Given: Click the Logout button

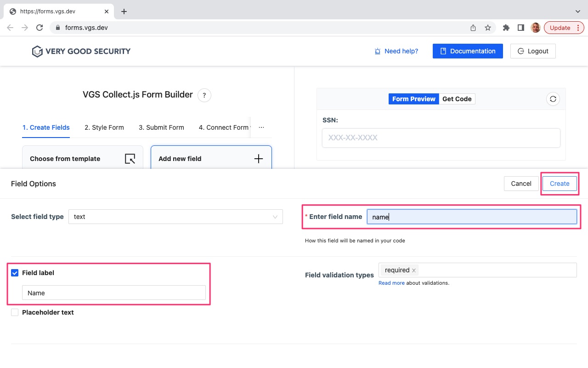Looking at the screenshot, I should (x=533, y=51).
